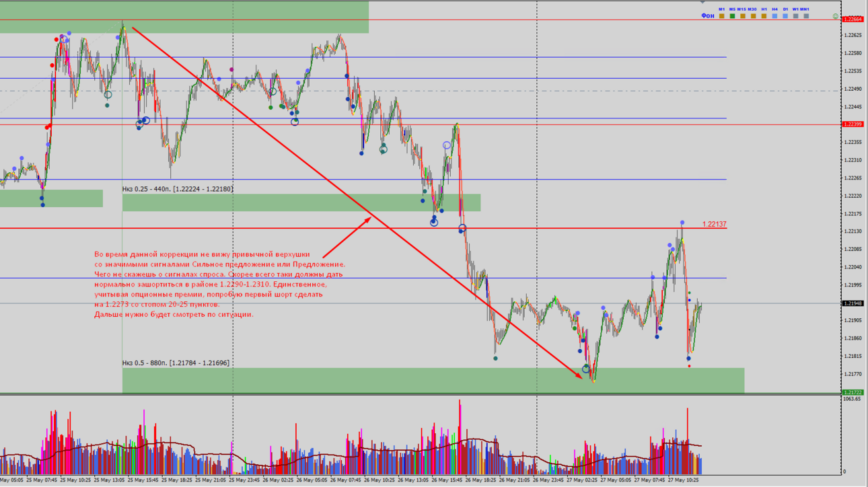
Task: Click the MN1 timeframe text label
Action: (x=805, y=9)
